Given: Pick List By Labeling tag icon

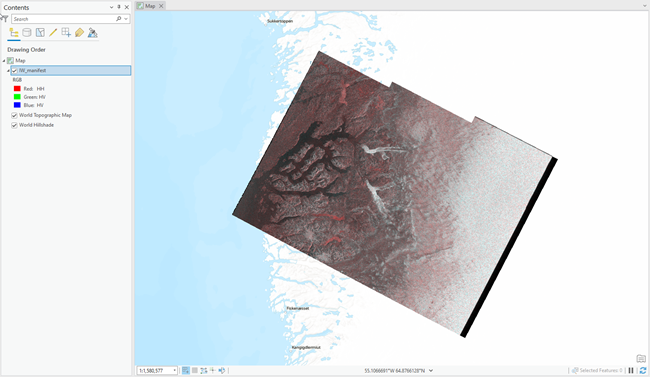Looking at the screenshot, I should tap(79, 33).
